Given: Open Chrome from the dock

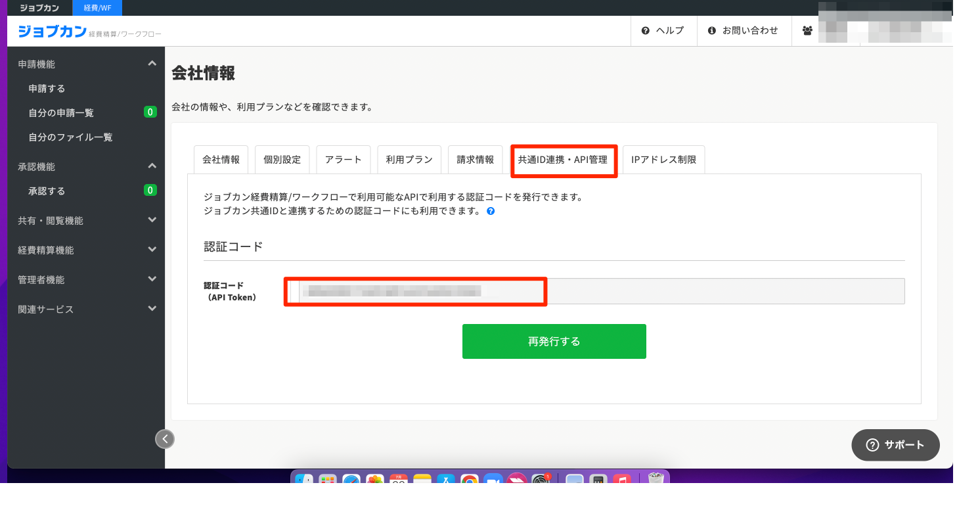Looking at the screenshot, I should coord(469,482).
